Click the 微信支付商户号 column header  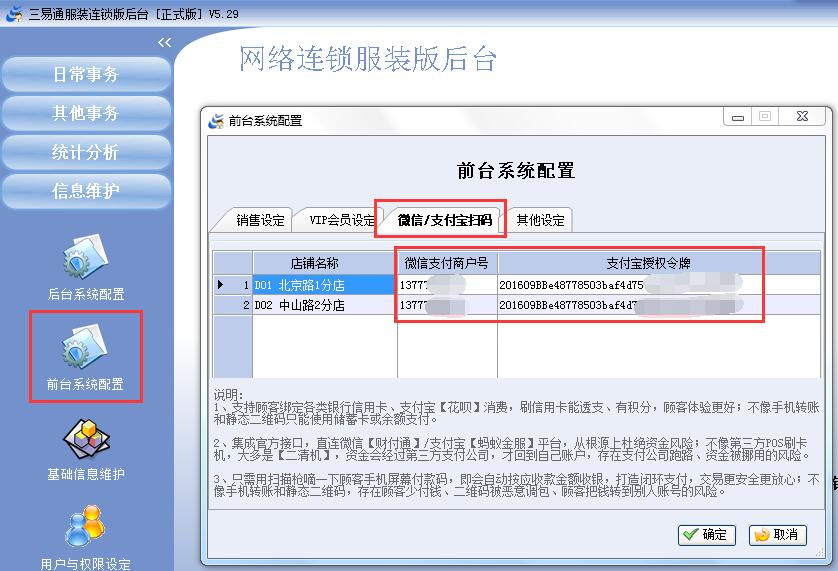click(x=447, y=263)
